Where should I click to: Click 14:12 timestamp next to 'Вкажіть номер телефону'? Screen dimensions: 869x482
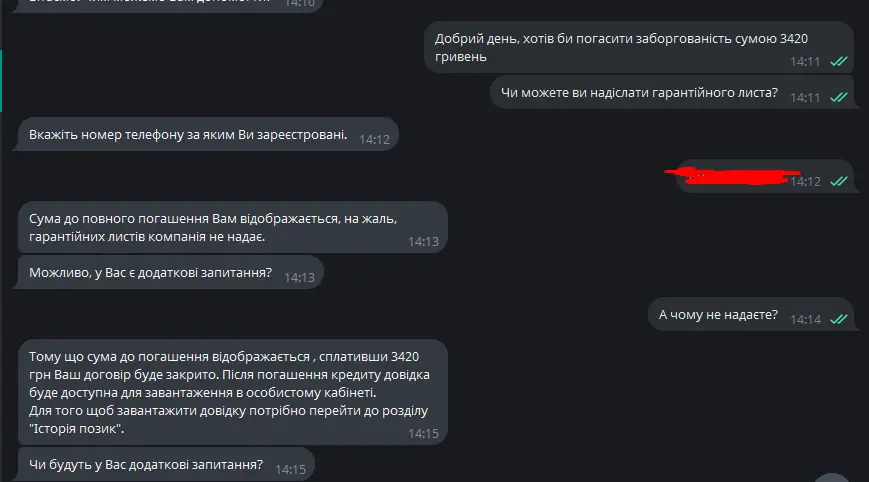(x=375, y=140)
